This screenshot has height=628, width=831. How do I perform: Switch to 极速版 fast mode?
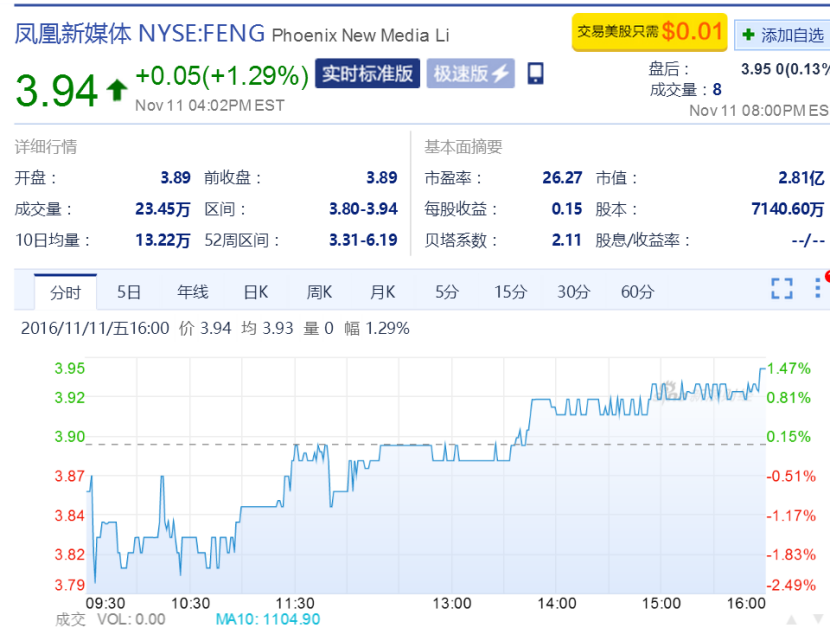pos(470,74)
